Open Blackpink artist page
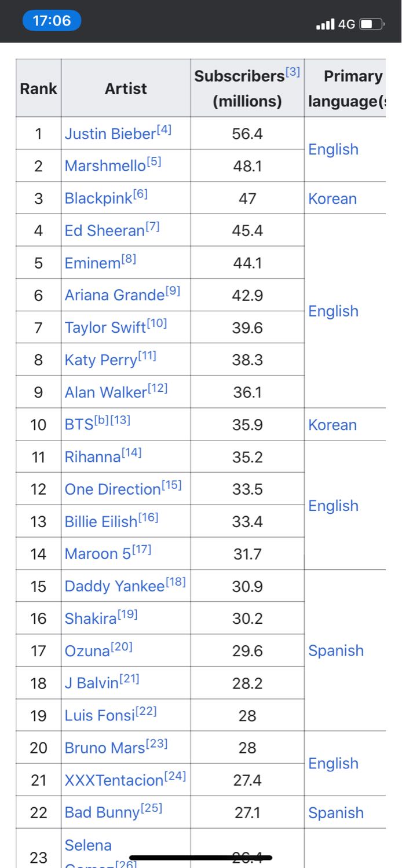Image resolution: width=402 pixels, height=868 pixels. pos(98,199)
